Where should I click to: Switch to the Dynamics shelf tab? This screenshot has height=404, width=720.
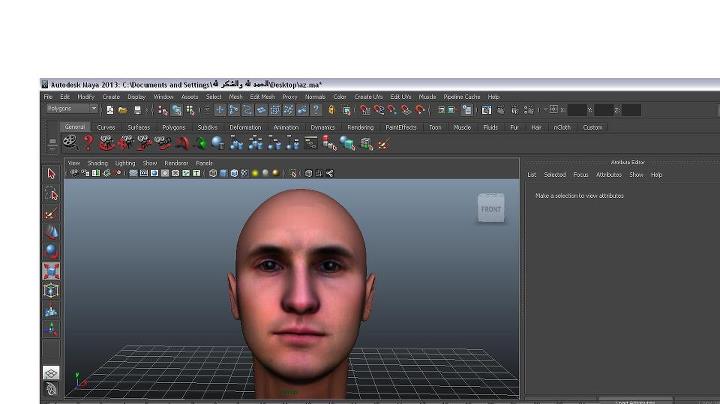click(x=322, y=127)
